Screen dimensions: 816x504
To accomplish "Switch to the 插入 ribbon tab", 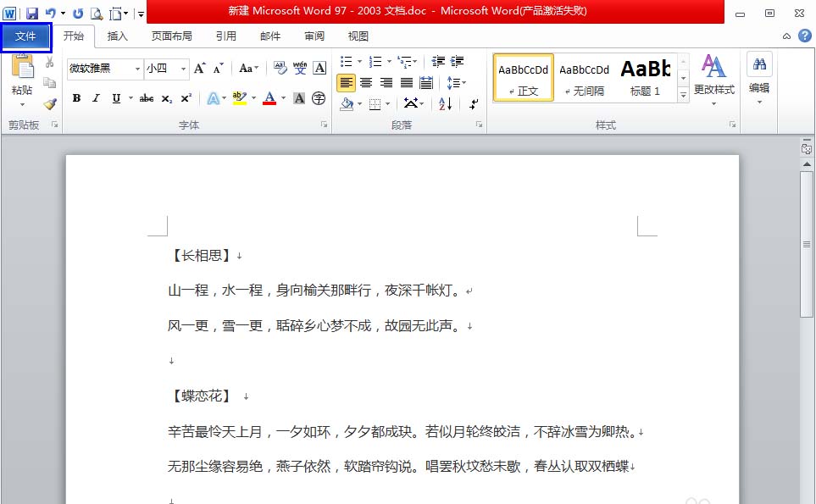I will (118, 36).
